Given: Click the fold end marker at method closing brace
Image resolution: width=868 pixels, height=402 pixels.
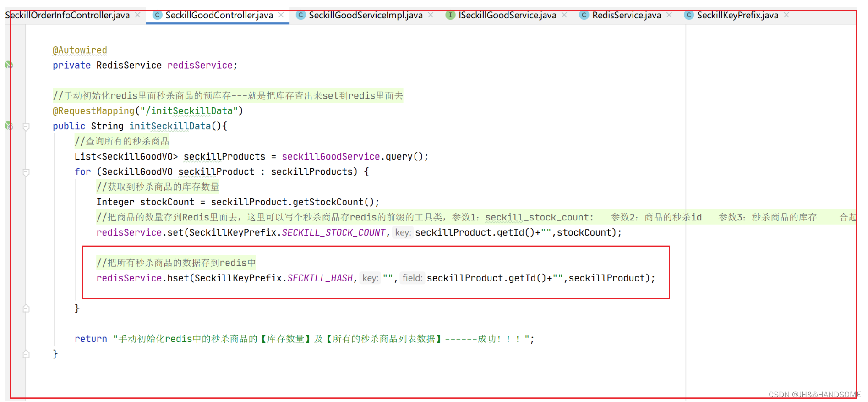Looking at the screenshot, I should point(26,354).
